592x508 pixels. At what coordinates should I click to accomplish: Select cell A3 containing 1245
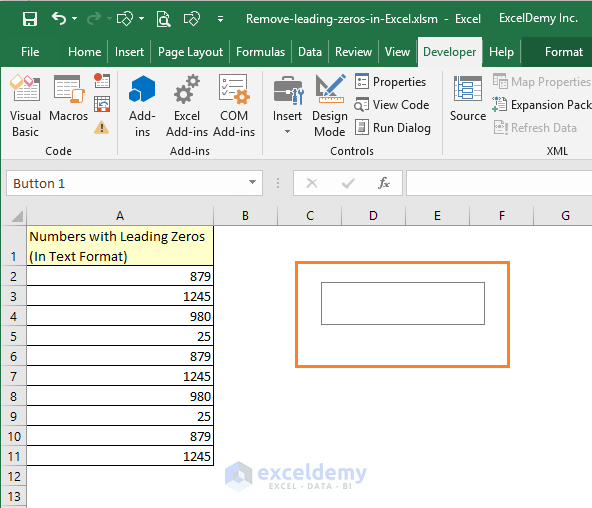coord(120,296)
